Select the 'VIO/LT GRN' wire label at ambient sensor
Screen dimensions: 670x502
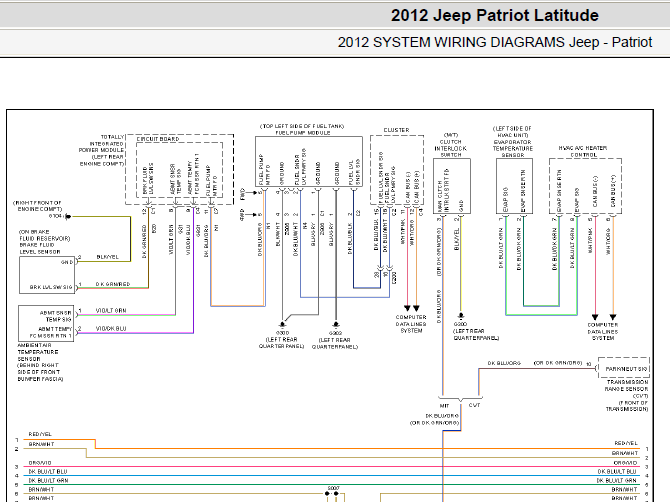point(111,311)
